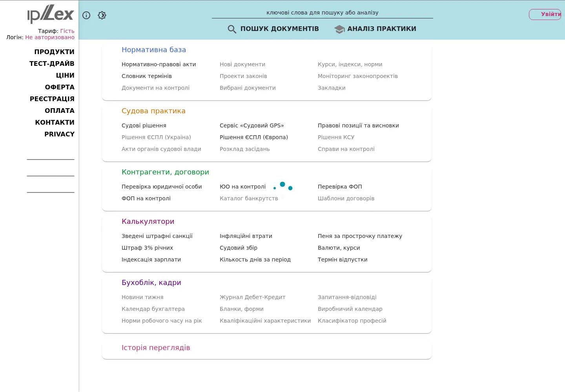This screenshot has width=565, height=392.
Task: Click the Увійти login button
Action: click(x=545, y=15)
